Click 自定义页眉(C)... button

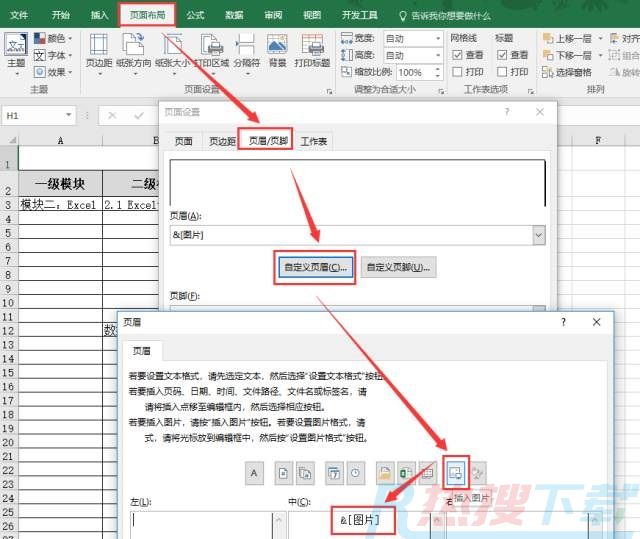[x=316, y=268]
